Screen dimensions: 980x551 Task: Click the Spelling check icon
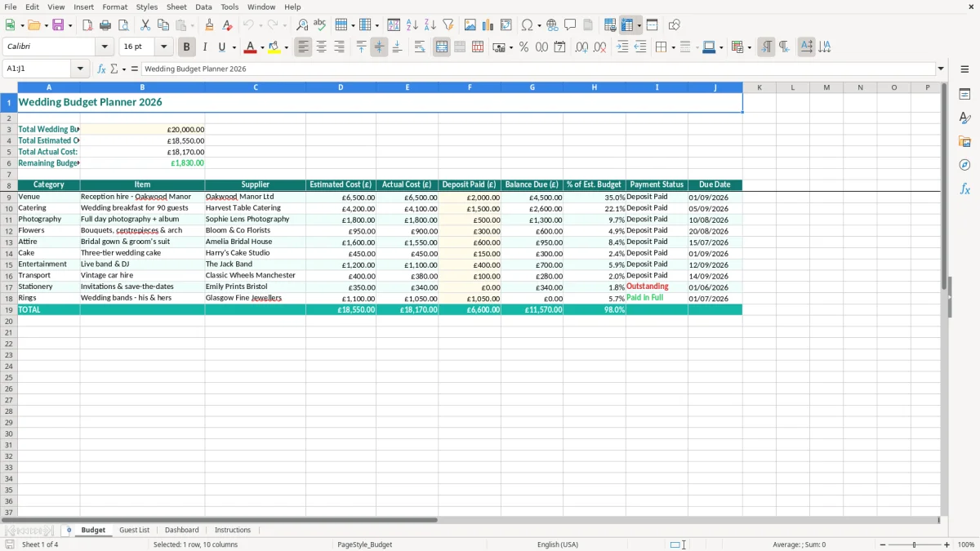point(320,25)
